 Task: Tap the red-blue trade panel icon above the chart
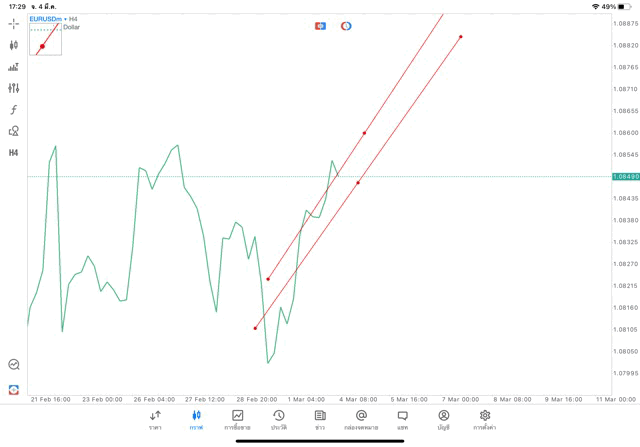(x=321, y=26)
